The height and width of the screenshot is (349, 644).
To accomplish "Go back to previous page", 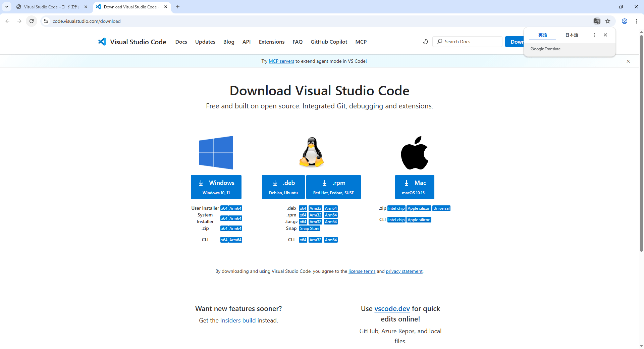I will (7, 21).
